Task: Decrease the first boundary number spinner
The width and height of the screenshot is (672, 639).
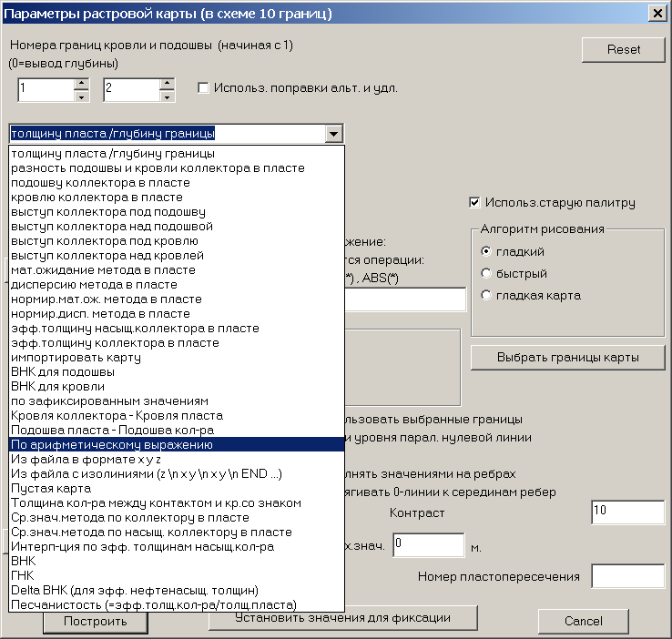Action: coord(81,96)
